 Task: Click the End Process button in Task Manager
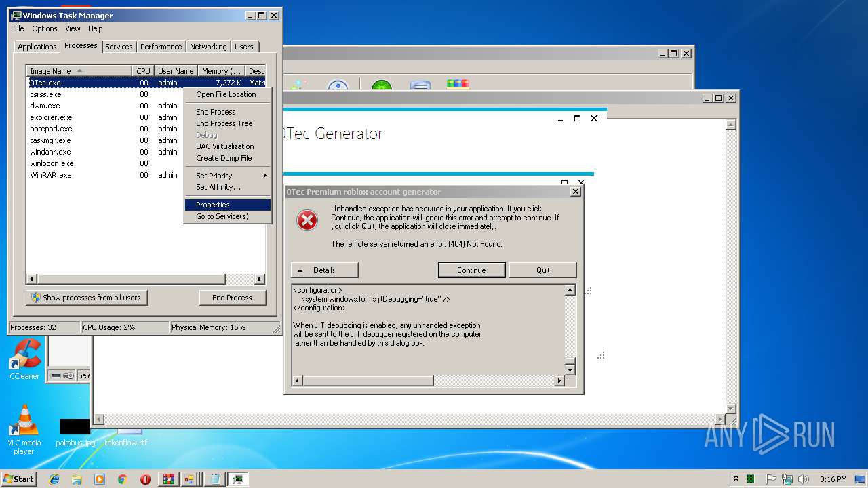(x=232, y=298)
